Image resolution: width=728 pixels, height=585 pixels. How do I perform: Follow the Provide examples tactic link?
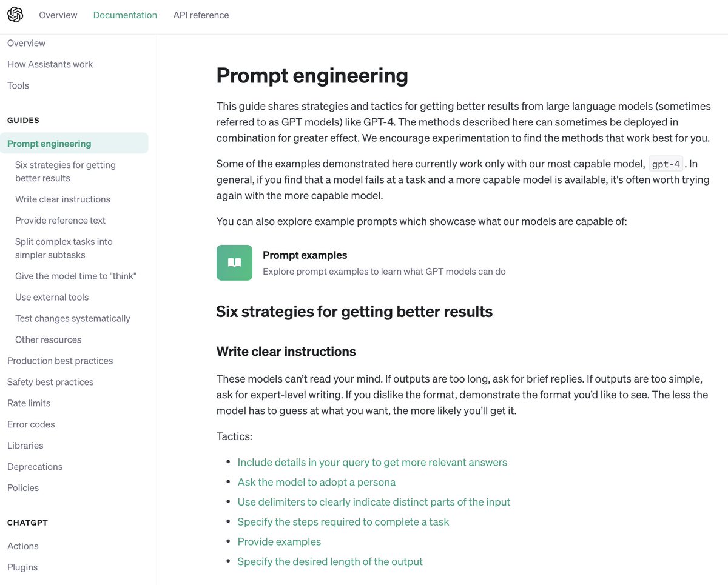(279, 541)
